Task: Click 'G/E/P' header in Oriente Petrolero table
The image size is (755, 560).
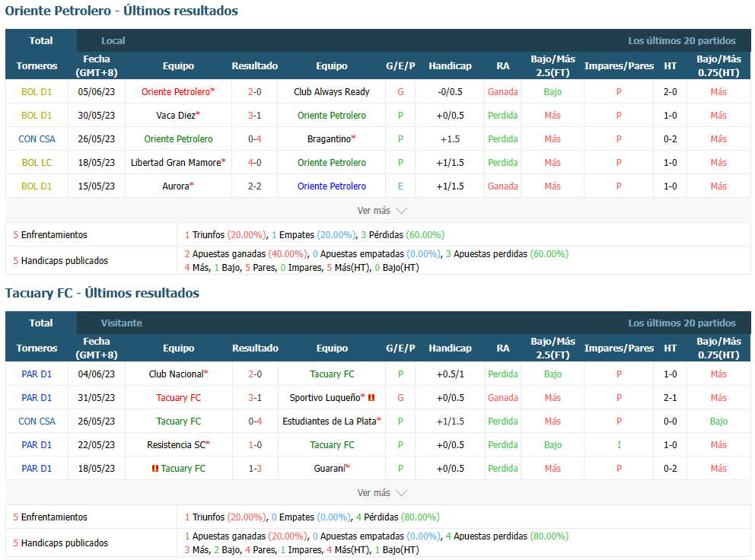Action: click(x=400, y=65)
